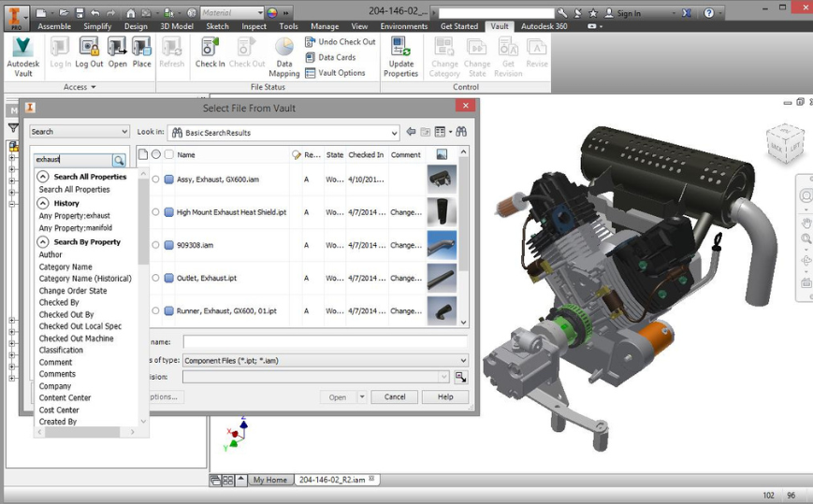Click the Save icon in quick access toolbar

tap(79, 13)
